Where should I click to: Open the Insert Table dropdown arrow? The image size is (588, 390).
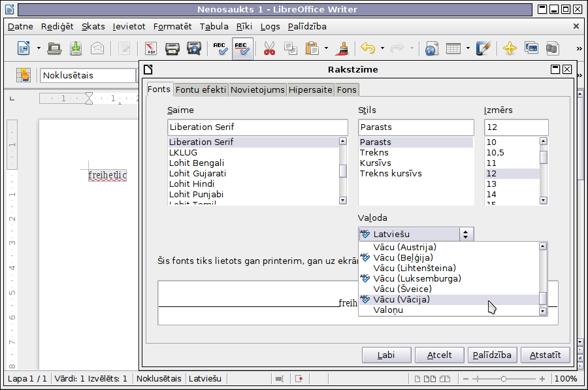(468, 48)
